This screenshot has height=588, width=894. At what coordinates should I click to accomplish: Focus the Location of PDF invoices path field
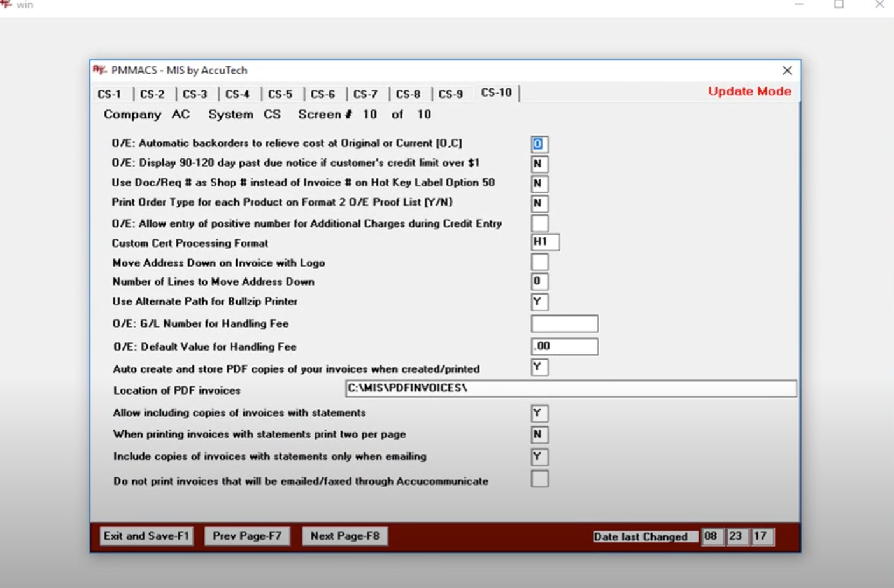571,388
